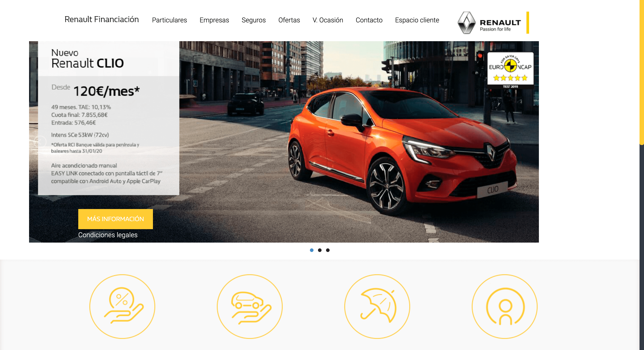Open Espacio cliente link

tap(417, 20)
